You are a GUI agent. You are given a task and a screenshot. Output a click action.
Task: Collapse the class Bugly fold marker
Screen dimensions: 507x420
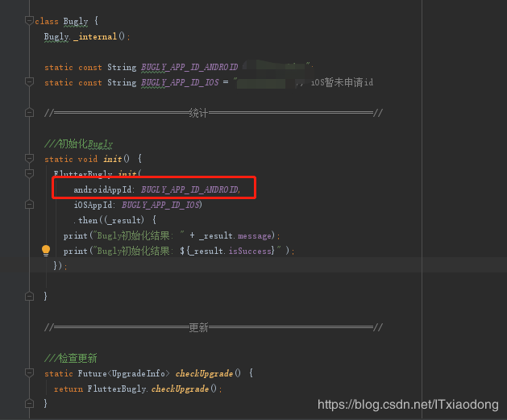[29, 21]
